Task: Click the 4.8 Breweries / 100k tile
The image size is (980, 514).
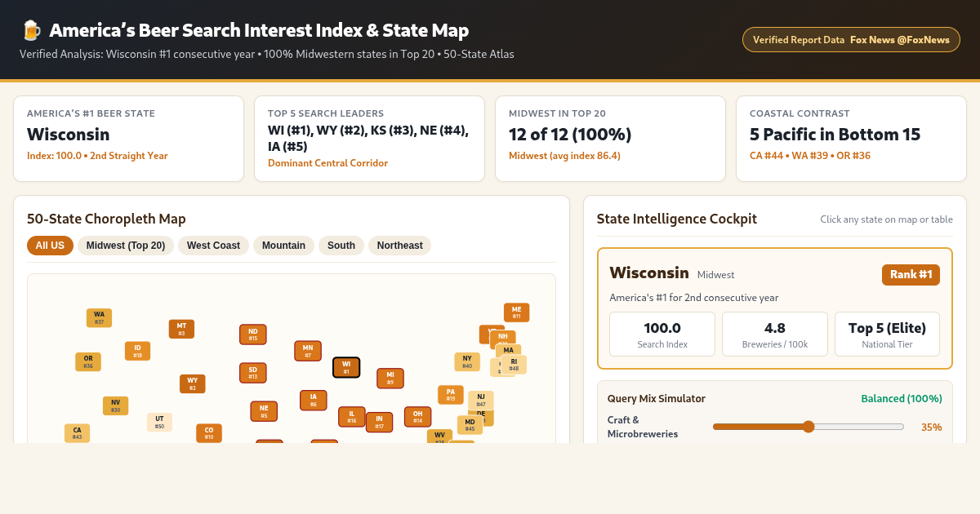Action: click(775, 335)
